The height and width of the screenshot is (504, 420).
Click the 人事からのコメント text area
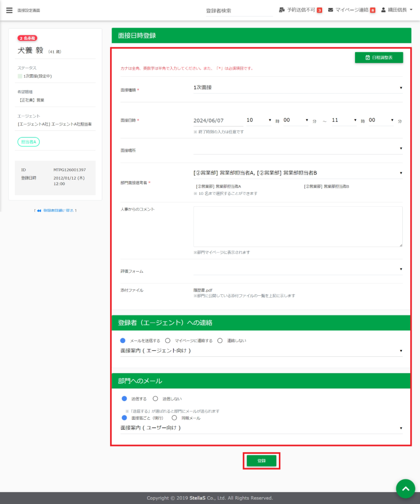coord(298,226)
